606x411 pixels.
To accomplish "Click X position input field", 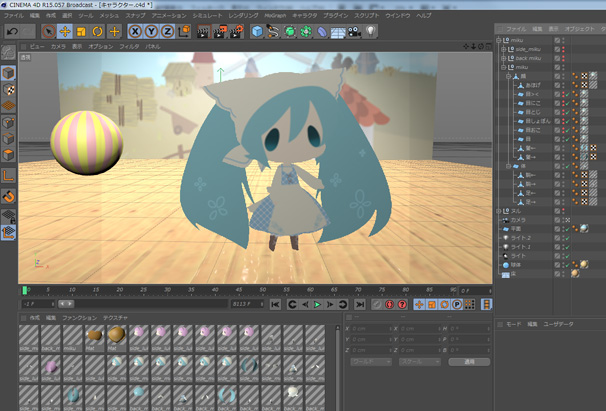I will click(371, 329).
